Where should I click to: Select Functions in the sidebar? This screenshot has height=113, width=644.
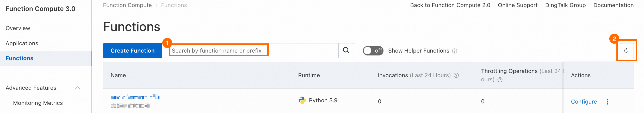pos(20,58)
